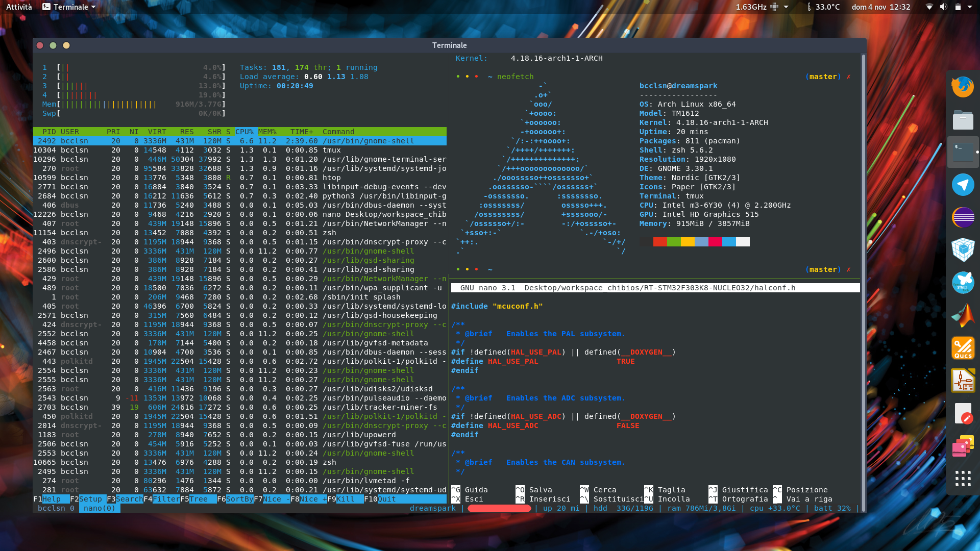Open system menu arrow in top bar
Viewport: 980px width, 551px height.
click(969, 7)
